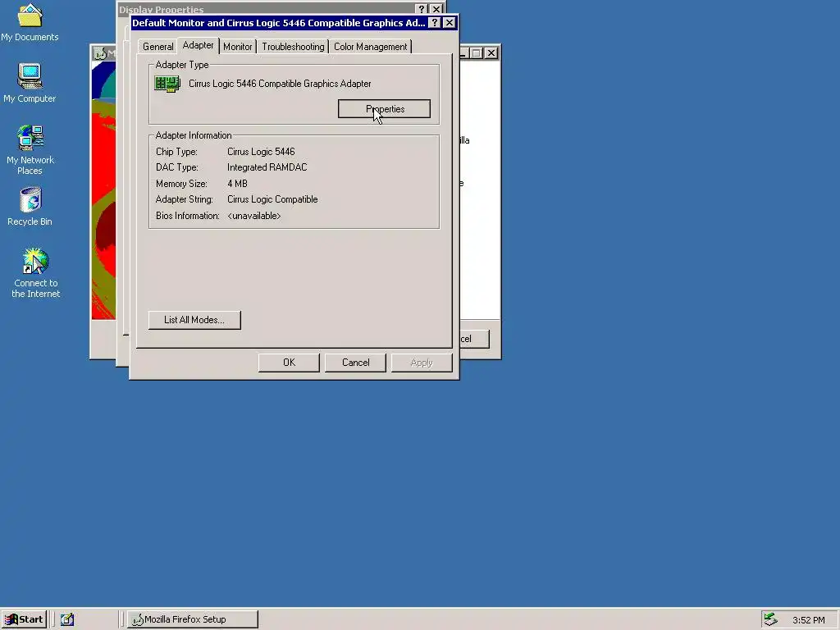Open My Documents desktop icon
Image resolution: width=840 pixels, height=630 pixels.
click(30, 22)
